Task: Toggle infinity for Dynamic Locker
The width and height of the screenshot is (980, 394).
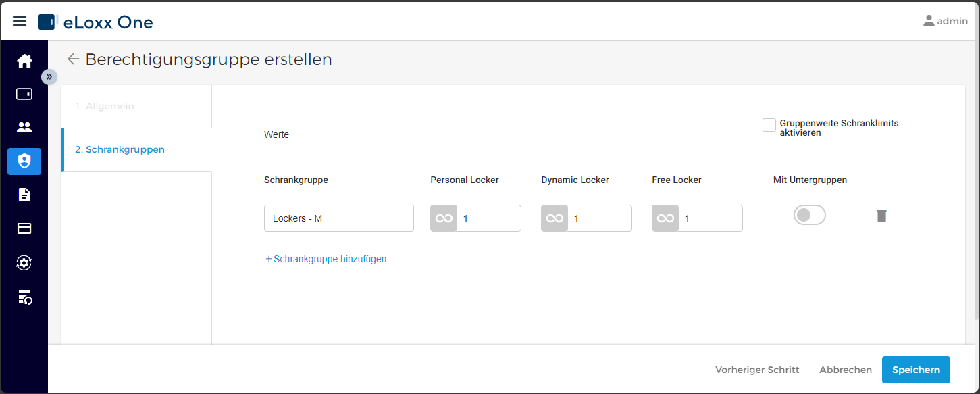Action: 555,218
